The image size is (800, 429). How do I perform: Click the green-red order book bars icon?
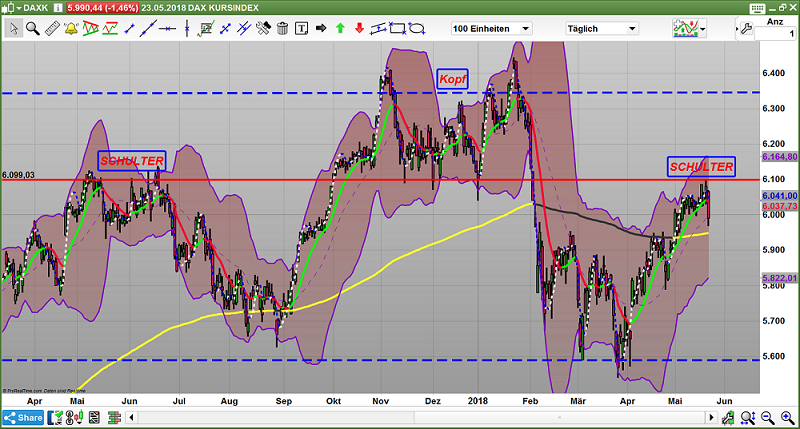point(114,418)
